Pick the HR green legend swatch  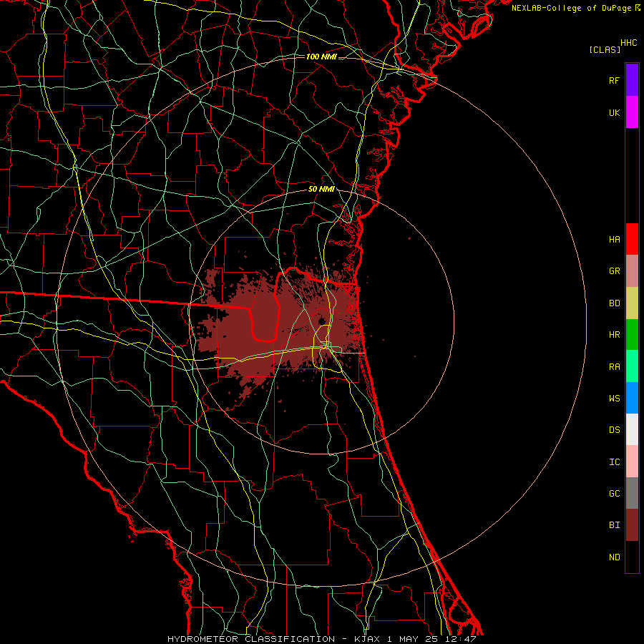click(x=632, y=334)
